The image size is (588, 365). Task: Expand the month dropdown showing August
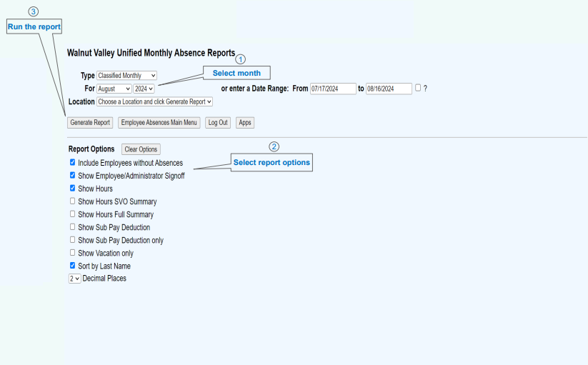[114, 89]
